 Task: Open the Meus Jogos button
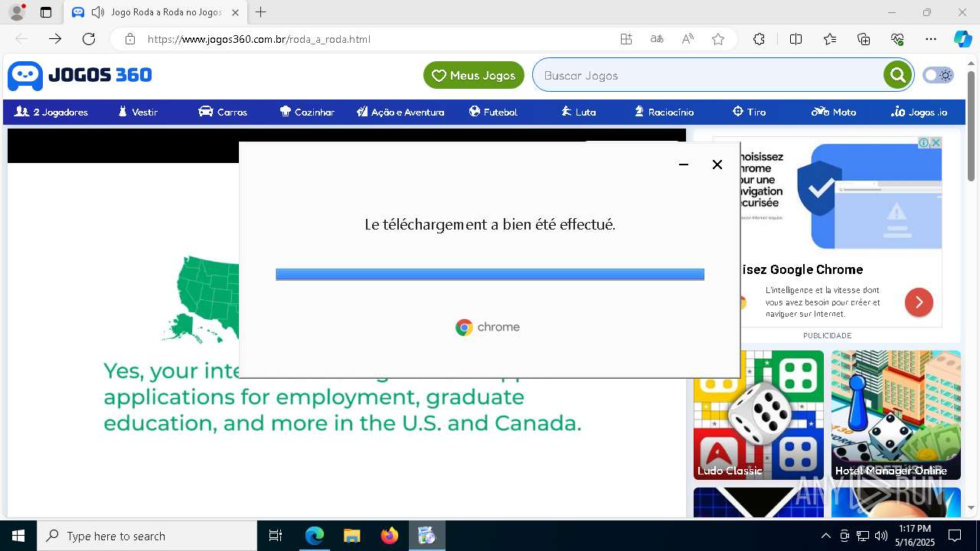click(x=474, y=75)
